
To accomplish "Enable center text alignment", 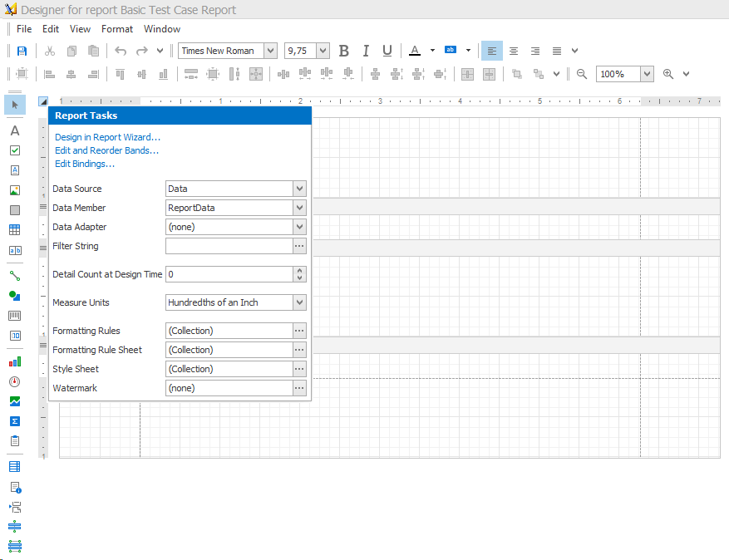I will coord(514,51).
